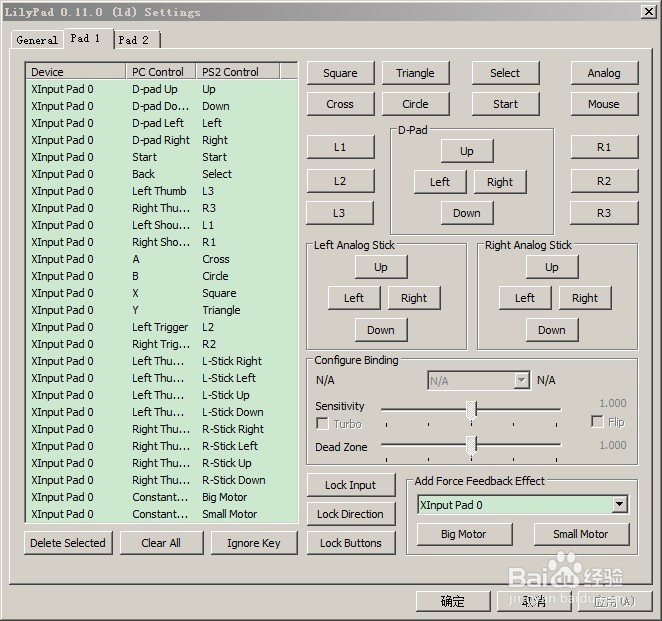
Task: Select the Small Motor binding row
Action: (161, 514)
